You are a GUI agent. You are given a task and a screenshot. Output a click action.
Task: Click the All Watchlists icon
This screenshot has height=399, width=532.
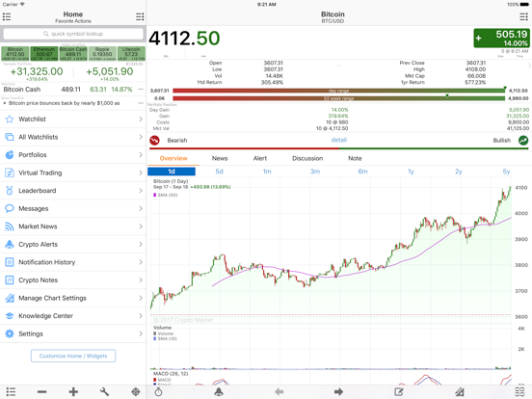10,137
